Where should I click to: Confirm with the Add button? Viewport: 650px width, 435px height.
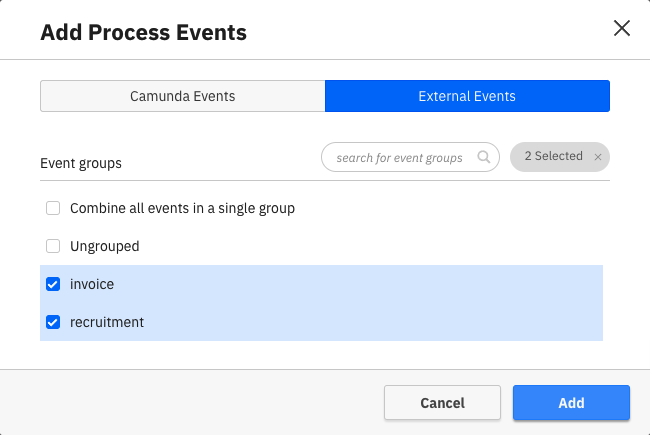pyautogui.click(x=571, y=403)
